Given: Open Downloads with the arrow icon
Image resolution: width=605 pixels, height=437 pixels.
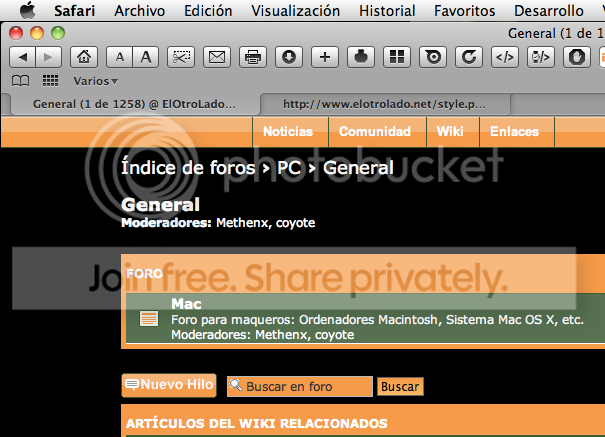Looking at the screenshot, I should pos(289,56).
